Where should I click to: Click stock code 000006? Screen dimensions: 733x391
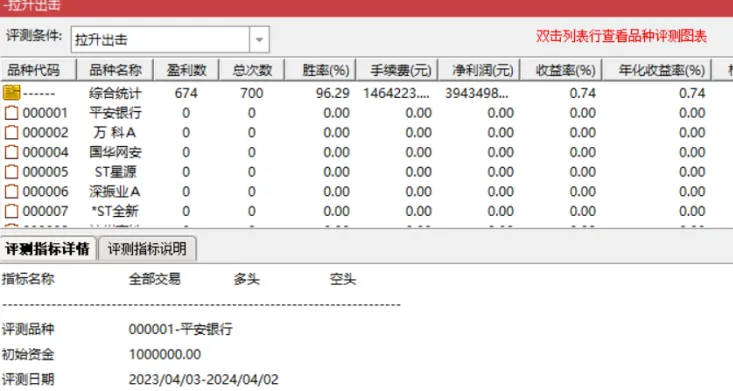click(x=45, y=191)
